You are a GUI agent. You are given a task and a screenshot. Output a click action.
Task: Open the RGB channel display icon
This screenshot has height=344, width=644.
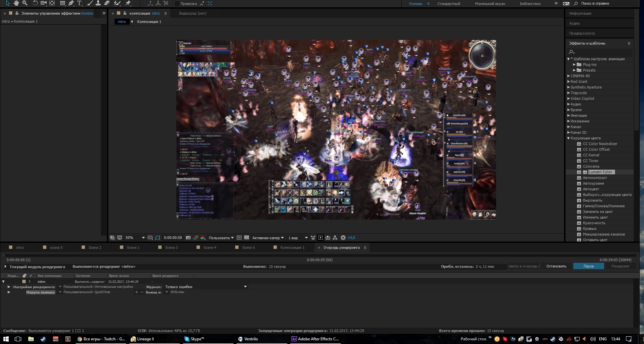click(x=203, y=238)
